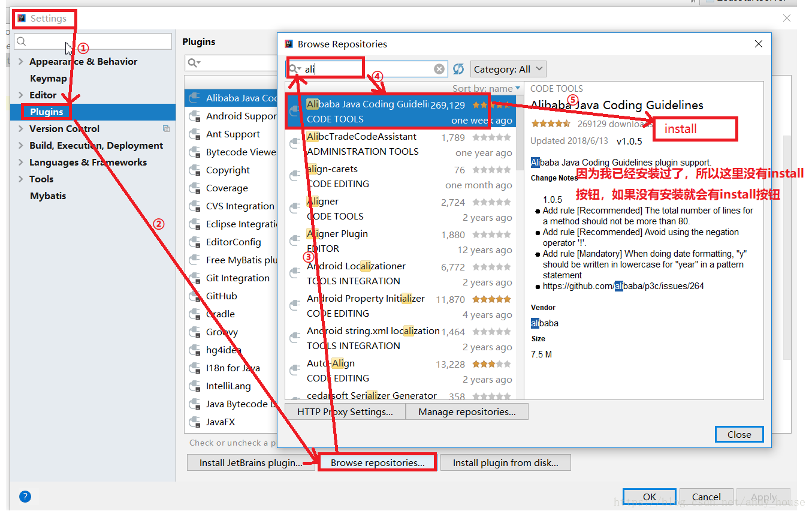
Task: Click the EditorConfig plugin icon
Action: pyautogui.click(x=194, y=242)
